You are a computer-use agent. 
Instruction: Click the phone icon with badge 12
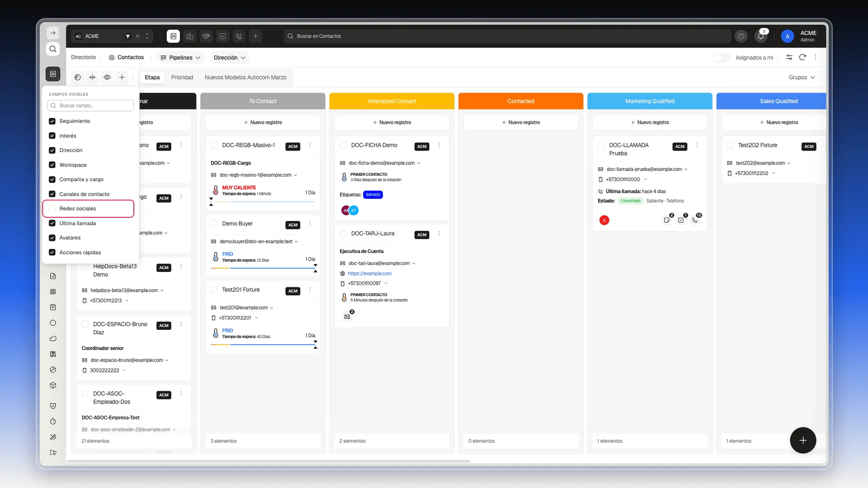(695, 220)
